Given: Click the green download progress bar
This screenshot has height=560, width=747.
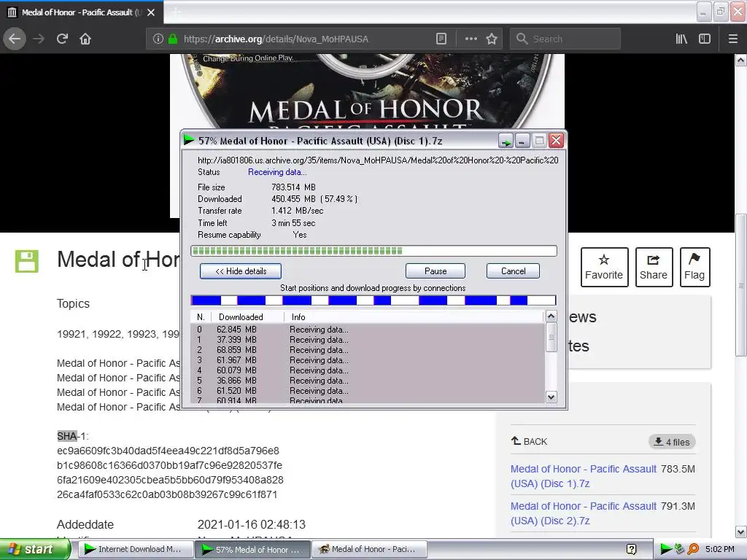Looking at the screenshot, I should pyautogui.click(x=373, y=251).
